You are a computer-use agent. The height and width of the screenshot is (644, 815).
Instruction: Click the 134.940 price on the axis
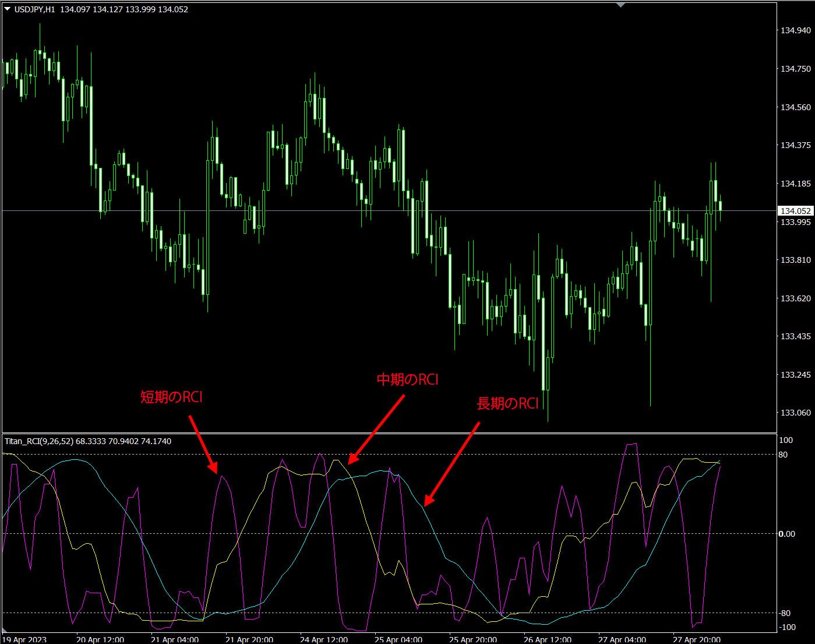coord(795,30)
